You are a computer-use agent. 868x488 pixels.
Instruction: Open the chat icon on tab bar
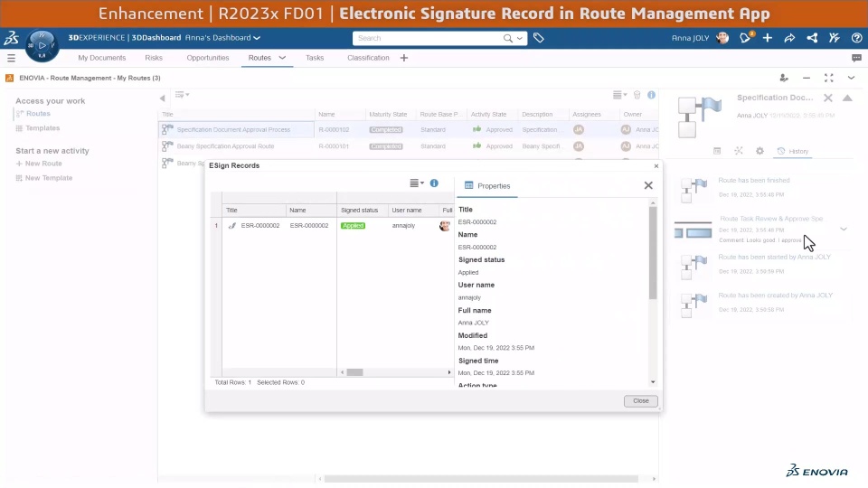pos(856,58)
